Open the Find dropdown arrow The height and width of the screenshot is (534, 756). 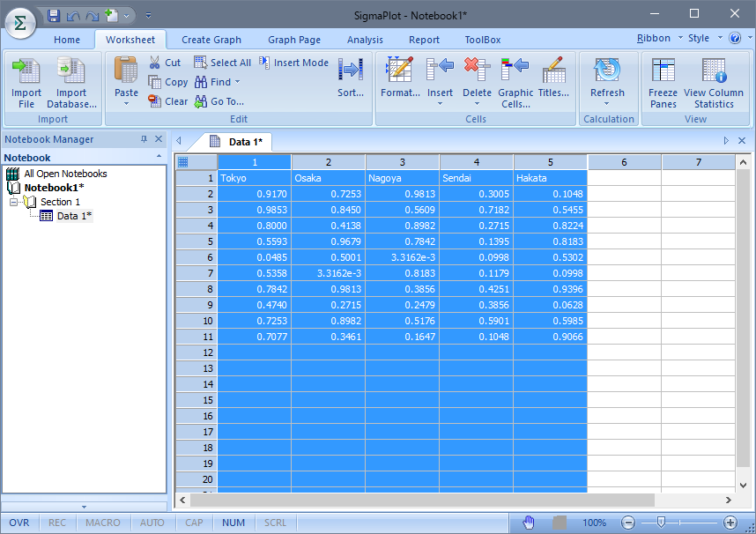237,82
